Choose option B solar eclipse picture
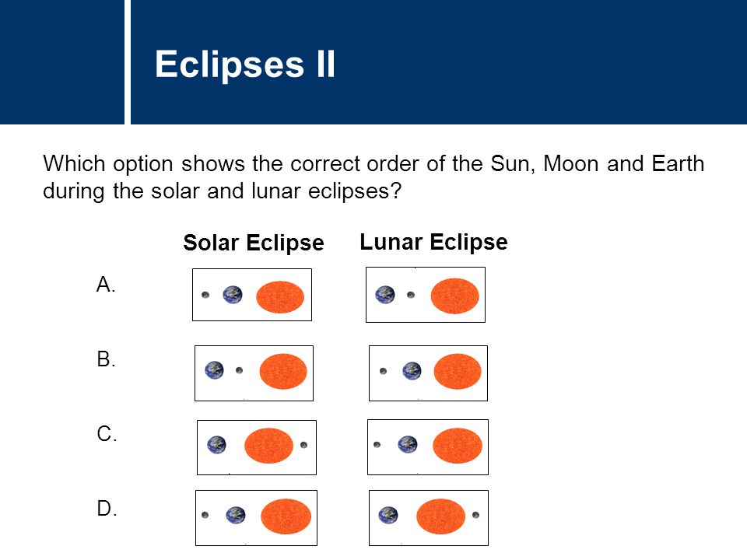Screen dimensions: 747x560 (x=254, y=373)
